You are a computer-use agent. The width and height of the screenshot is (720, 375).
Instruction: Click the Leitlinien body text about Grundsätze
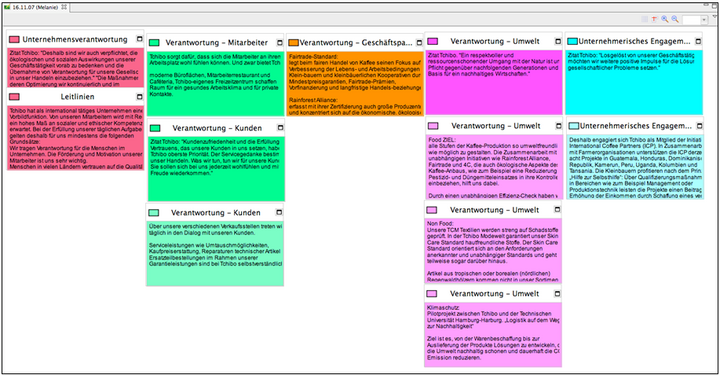click(76, 139)
